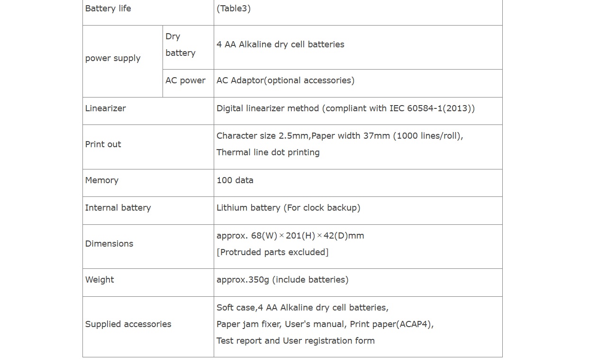Click "Lithium battery (For clock backup)" text
This screenshot has height=364, width=589.
pos(288,208)
